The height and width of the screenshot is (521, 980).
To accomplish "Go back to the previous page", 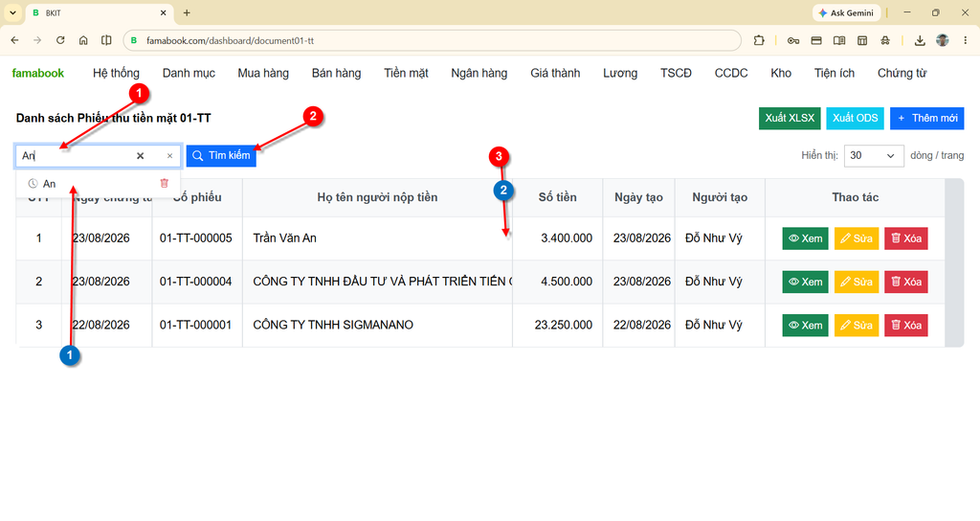I will coord(15,40).
